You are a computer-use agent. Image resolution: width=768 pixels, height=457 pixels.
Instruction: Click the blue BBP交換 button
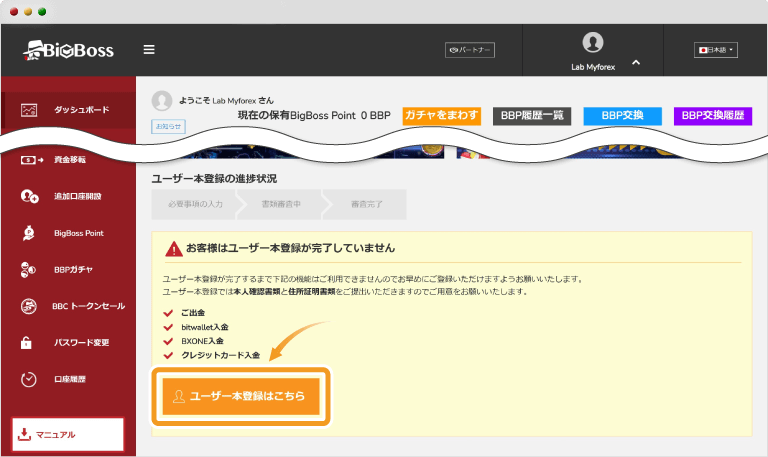(623, 116)
